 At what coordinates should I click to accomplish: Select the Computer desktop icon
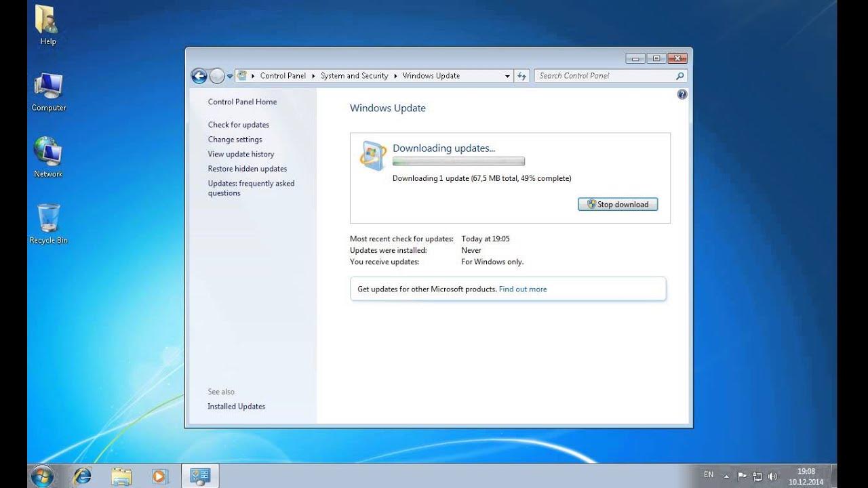[49, 91]
